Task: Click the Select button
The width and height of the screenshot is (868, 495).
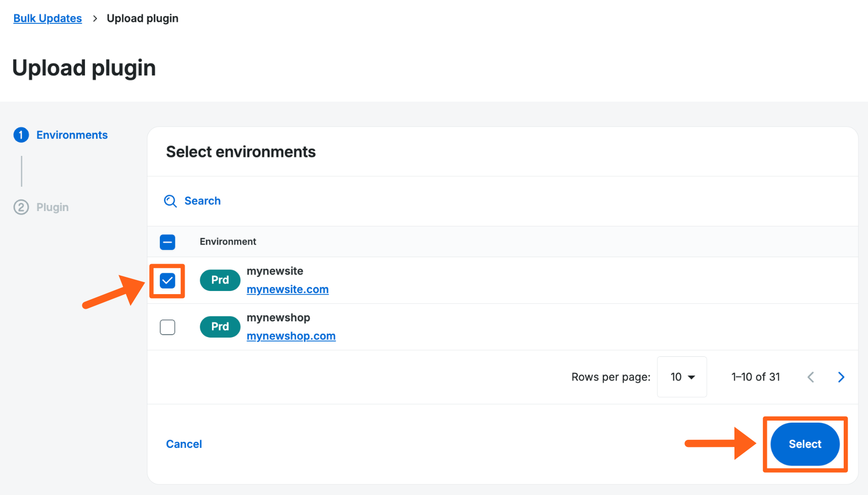Action: (805, 444)
